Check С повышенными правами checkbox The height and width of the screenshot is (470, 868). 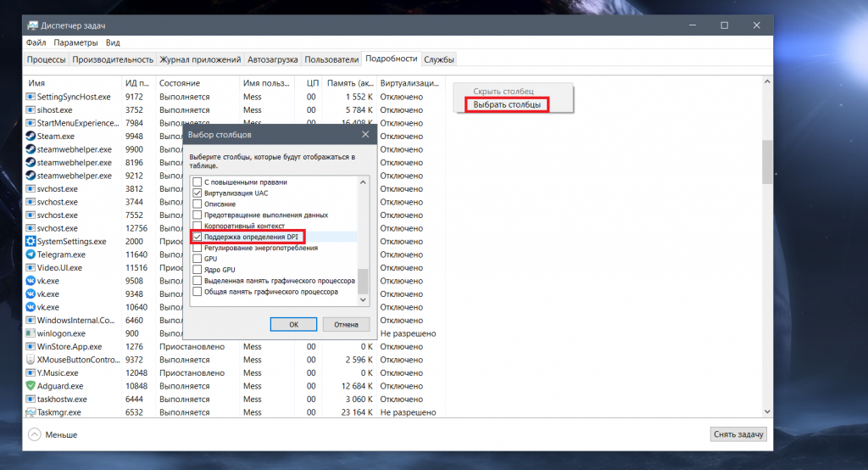pyautogui.click(x=197, y=182)
